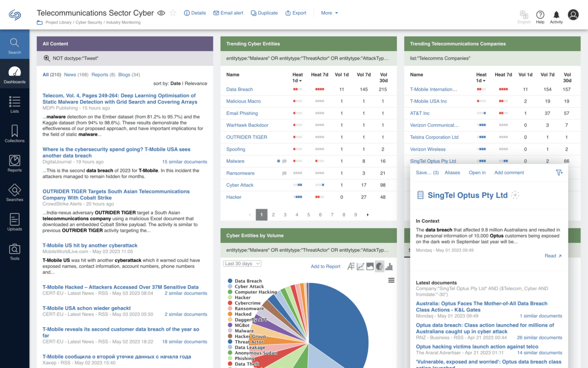
Task: Filter content to Reports (8)
Action: pos(103,75)
